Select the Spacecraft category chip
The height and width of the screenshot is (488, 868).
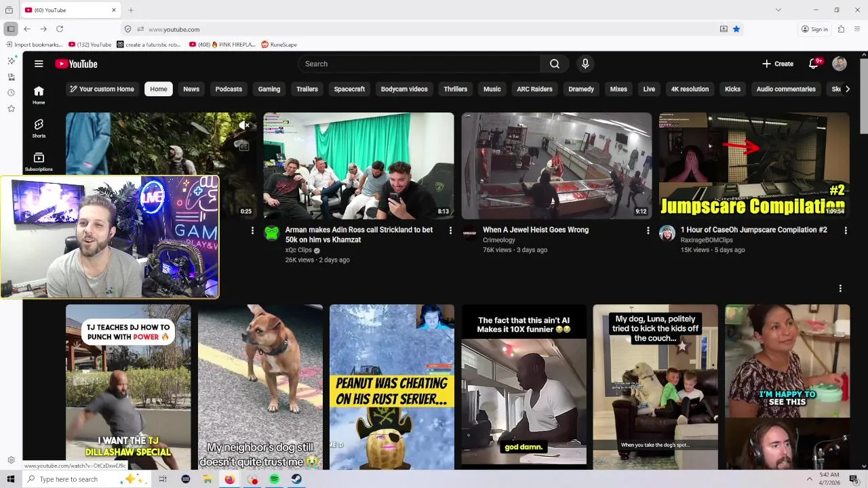(x=349, y=89)
